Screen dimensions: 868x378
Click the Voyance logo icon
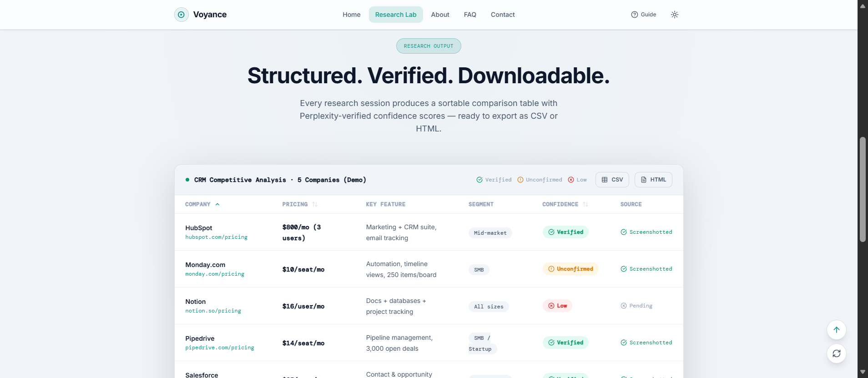[x=181, y=15]
